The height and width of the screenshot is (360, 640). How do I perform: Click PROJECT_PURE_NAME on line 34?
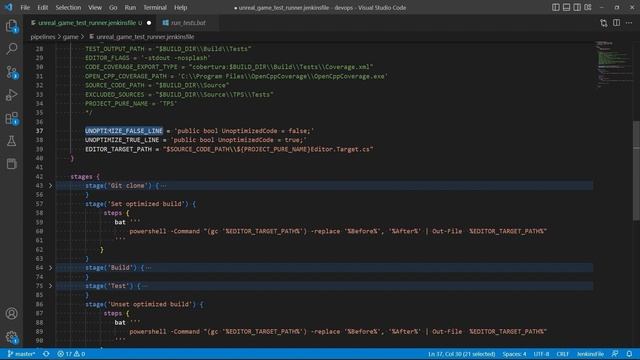coord(116,104)
